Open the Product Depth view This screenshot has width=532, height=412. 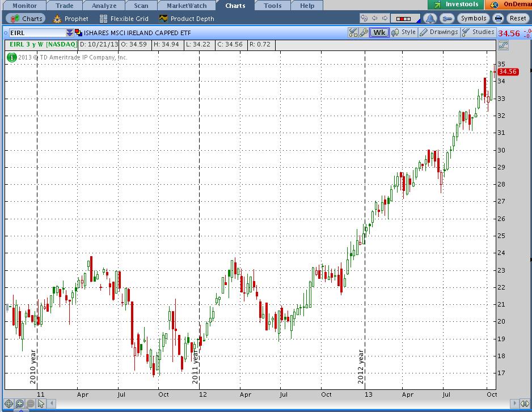187,19
